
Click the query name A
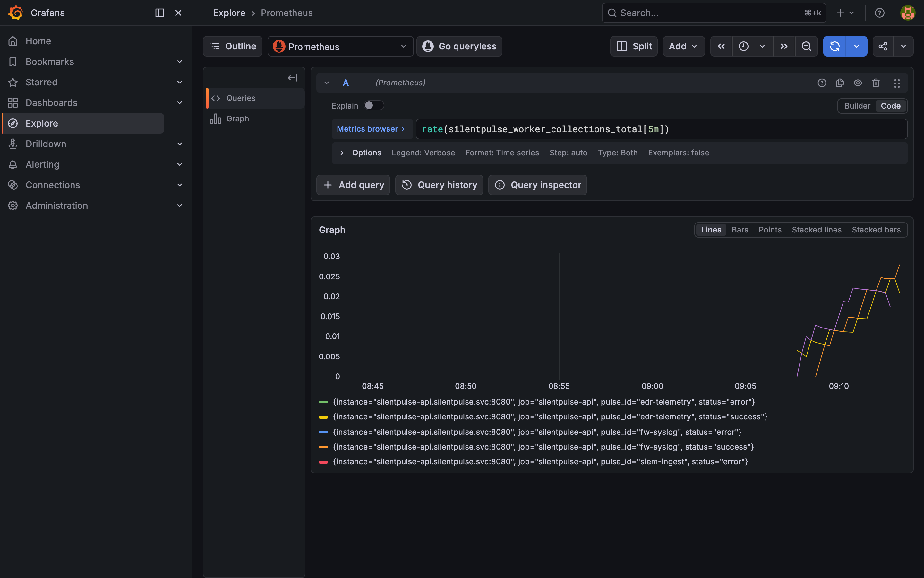tap(346, 83)
